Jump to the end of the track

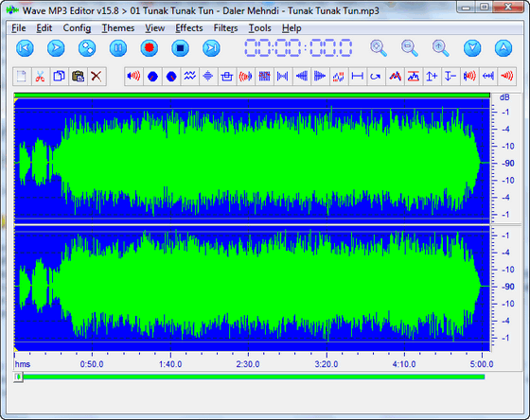tap(211, 48)
